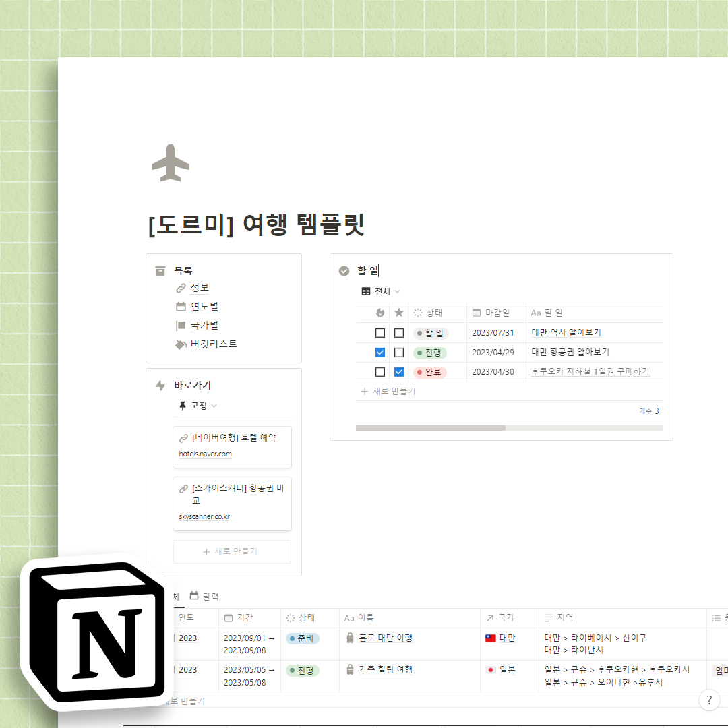Click the pin icon next to 고정

(x=183, y=406)
